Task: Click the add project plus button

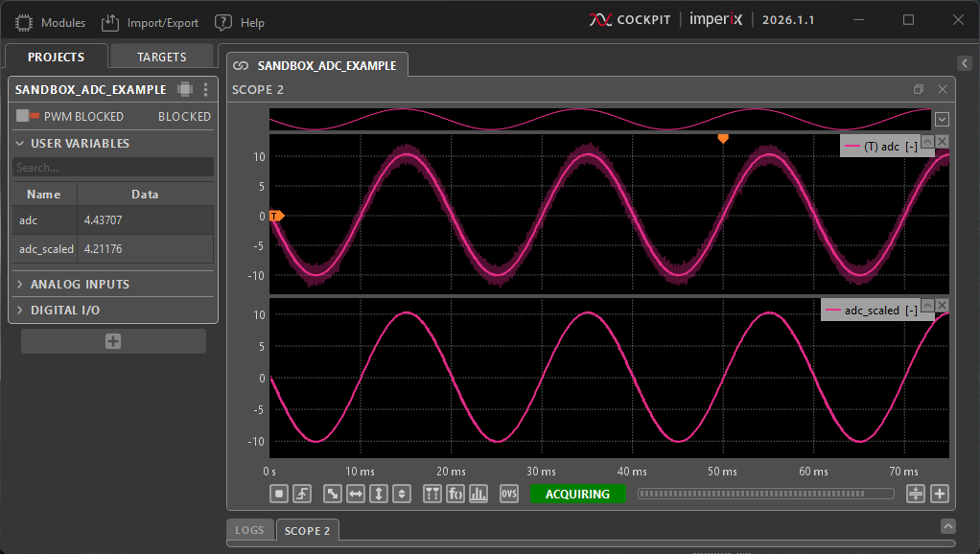Action: tap(113, 341)
